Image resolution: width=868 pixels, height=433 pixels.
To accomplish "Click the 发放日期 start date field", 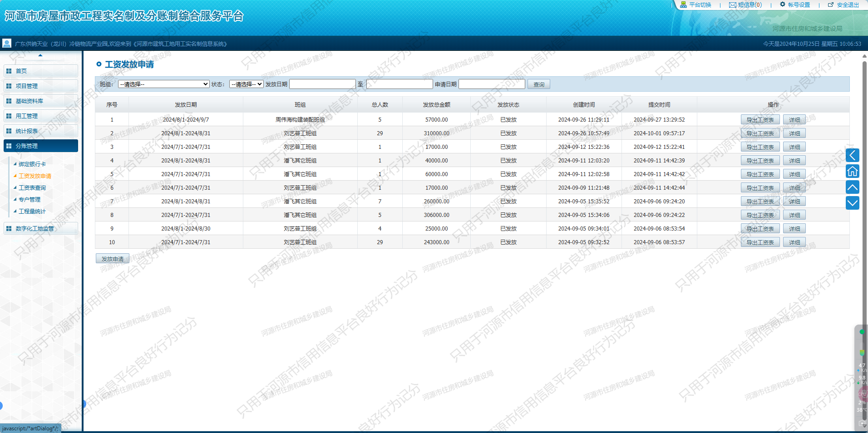I will 322,84.
